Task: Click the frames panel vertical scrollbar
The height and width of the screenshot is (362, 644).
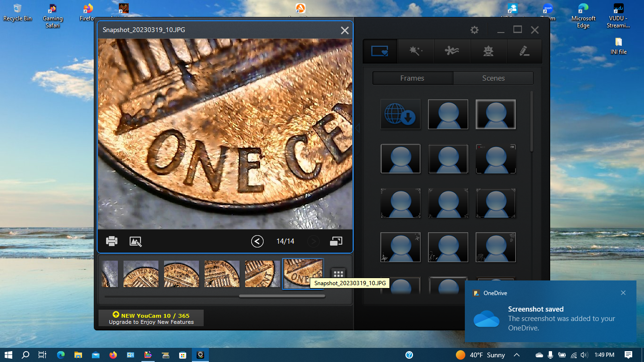Action: [532, 122]
